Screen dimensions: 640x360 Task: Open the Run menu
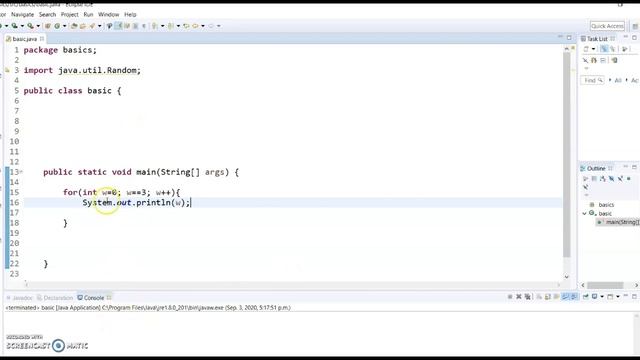pyautogui.click(x=88, y=14)
